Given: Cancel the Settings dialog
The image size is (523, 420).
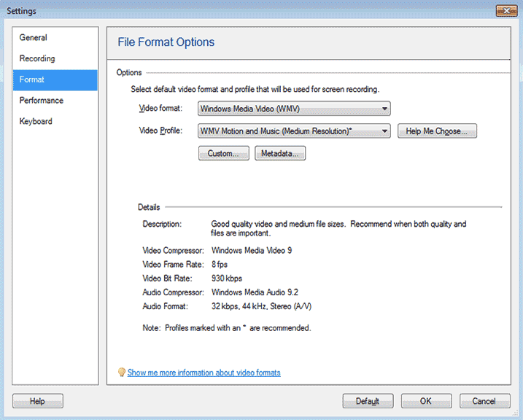Looking at the screenshot, I should 484,401.
